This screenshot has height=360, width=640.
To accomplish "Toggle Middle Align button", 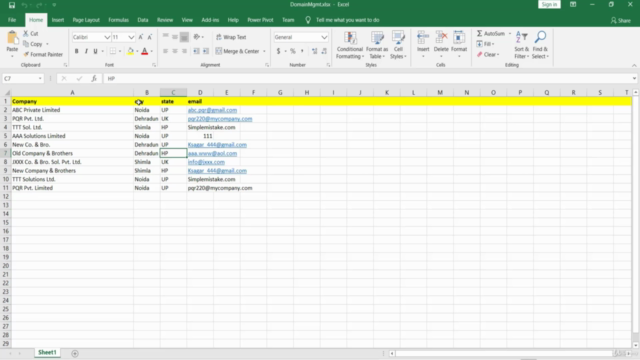I will point(175,37).
